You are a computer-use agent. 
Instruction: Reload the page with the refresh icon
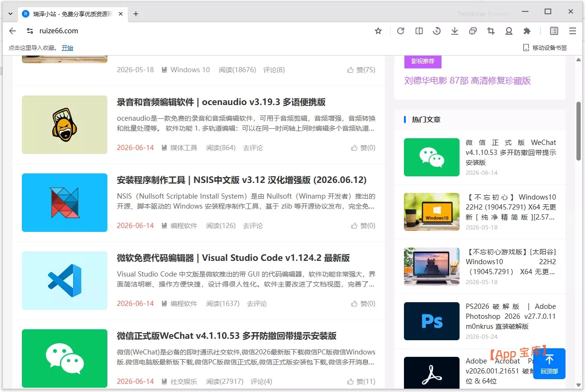click(x=401, y=31)
